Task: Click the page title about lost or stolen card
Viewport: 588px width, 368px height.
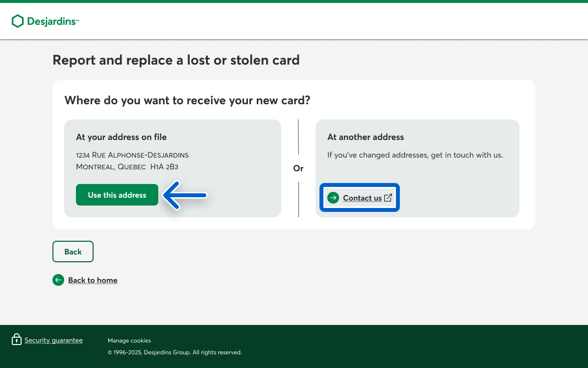Action: (176, 60)
